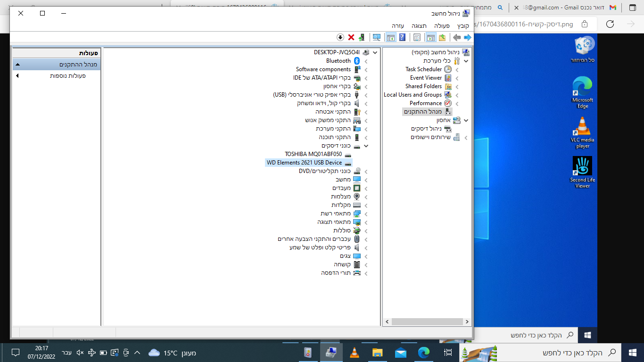Click the Disable device down-arrow icon
644x362 pixels.
click(340, 37)
